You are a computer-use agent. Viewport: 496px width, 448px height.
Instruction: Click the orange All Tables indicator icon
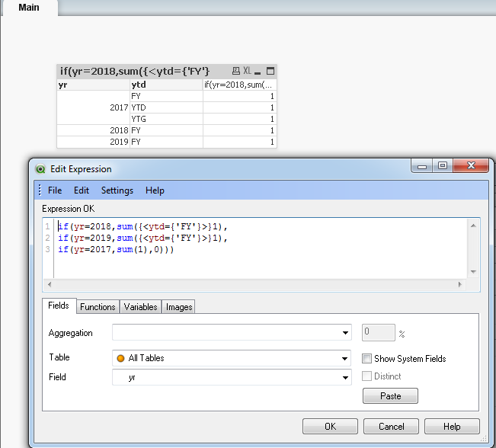[120, 358]
